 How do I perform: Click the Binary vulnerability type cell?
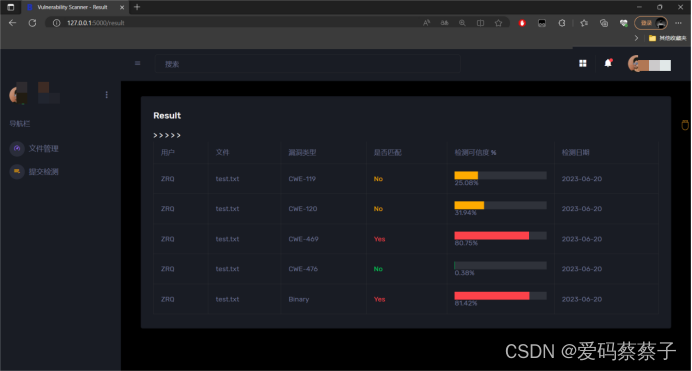299,300
